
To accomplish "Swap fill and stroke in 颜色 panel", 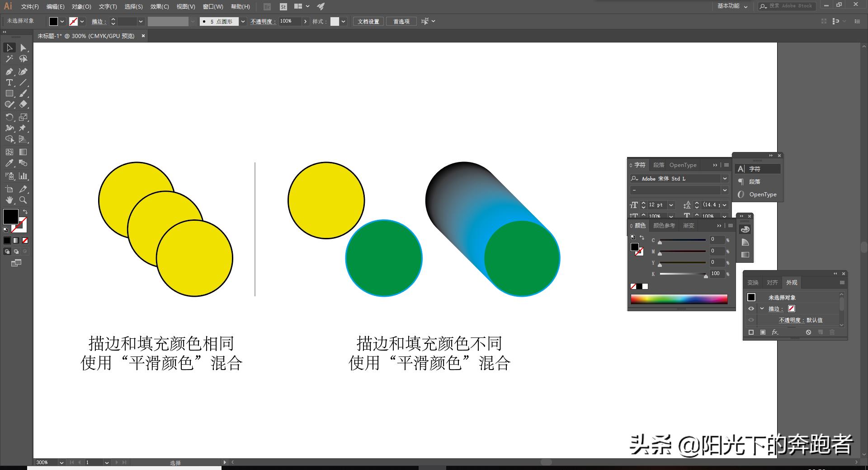I will pos(642,237).
